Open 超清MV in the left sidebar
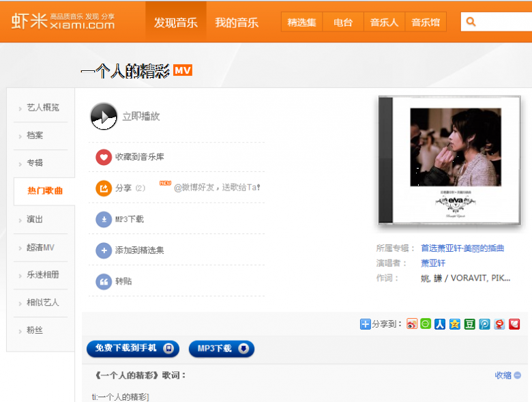Screen dimensions: 532x402 40,247
